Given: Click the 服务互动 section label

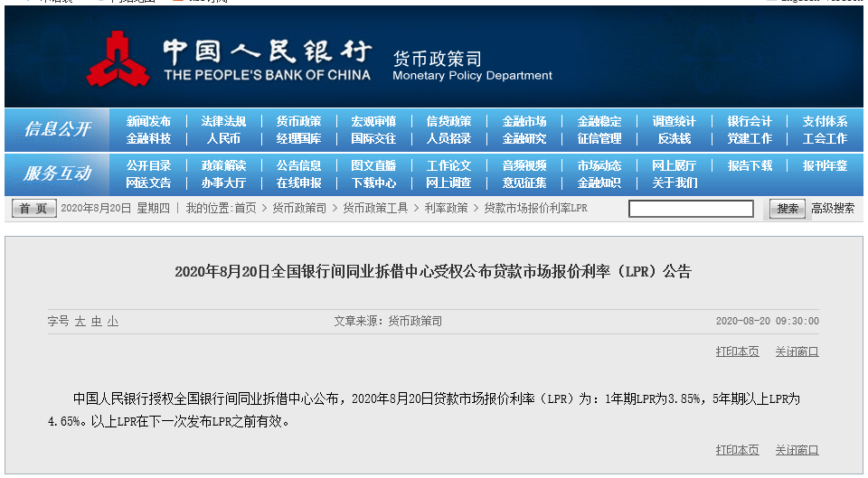Looking at the screenshot, I should pos(57,173).
